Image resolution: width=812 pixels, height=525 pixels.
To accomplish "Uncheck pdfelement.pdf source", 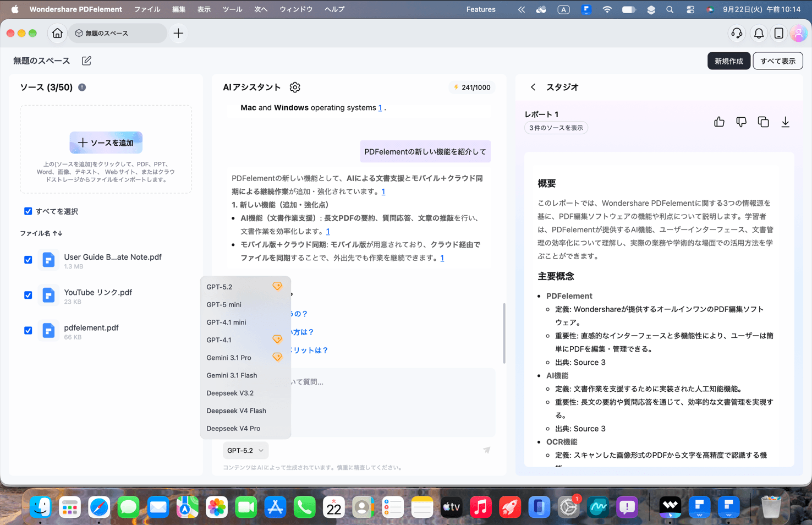I will [x=28, y=331].
